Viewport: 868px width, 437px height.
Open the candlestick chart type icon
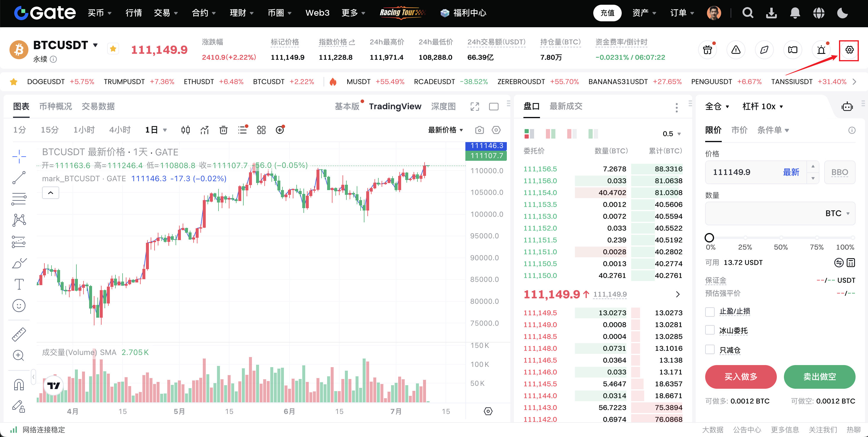click(185, 130)
